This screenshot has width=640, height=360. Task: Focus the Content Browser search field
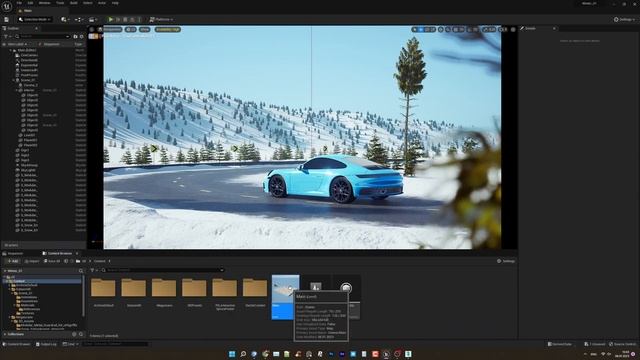coord(163,270)
